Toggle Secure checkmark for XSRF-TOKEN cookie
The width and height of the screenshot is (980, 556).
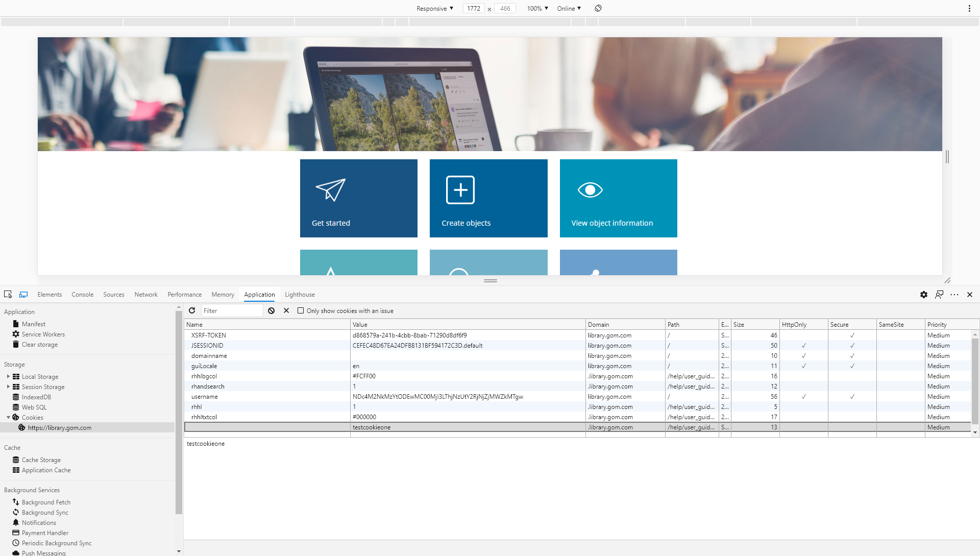851,335
